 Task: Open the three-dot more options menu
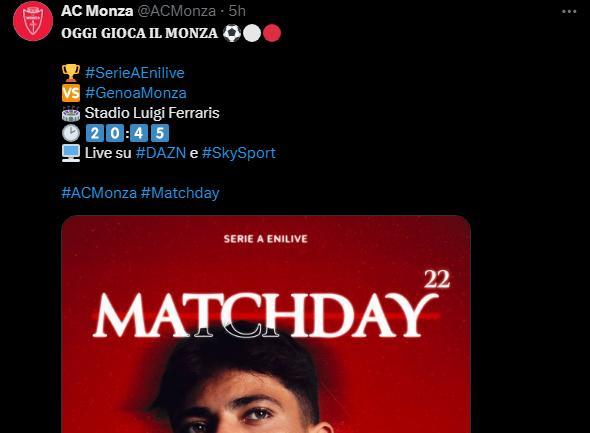click(569, 12)
